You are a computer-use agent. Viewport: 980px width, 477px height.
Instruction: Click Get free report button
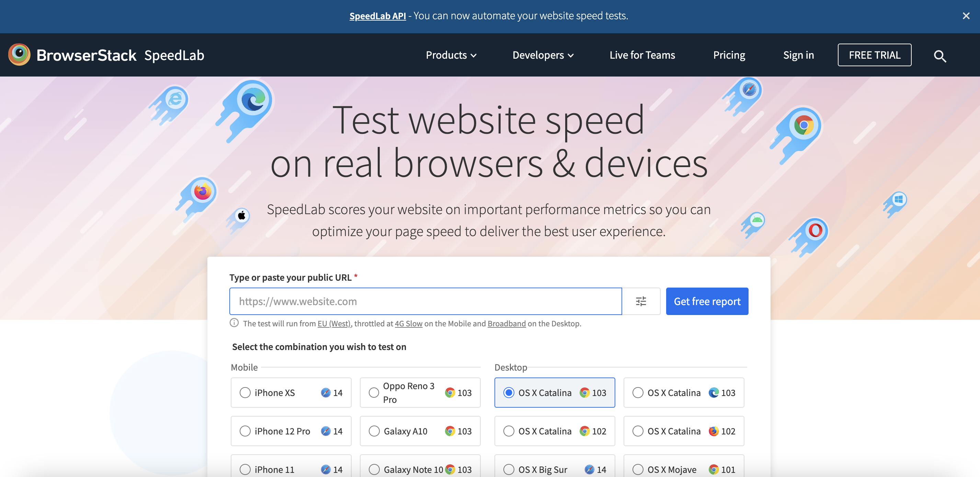[707, 301]
